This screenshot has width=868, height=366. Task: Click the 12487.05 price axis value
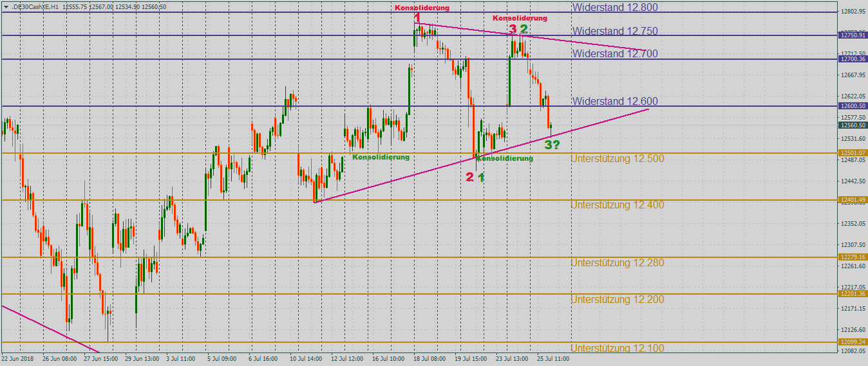click(x=853, y=160)
